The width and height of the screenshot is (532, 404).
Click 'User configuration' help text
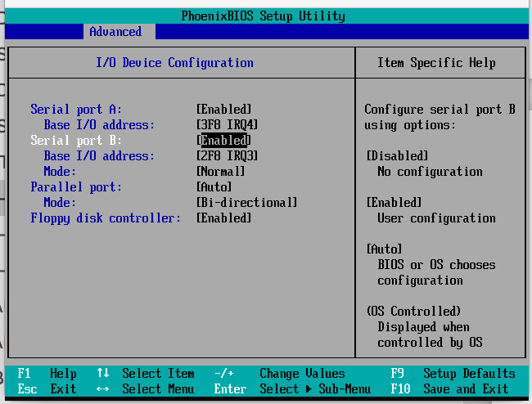pyautogui.click(x=436, y=218)
